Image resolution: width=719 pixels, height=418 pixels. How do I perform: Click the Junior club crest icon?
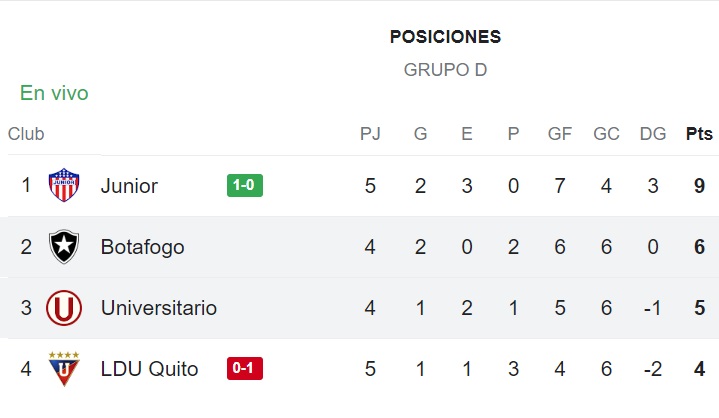click(x=64, y=185)
